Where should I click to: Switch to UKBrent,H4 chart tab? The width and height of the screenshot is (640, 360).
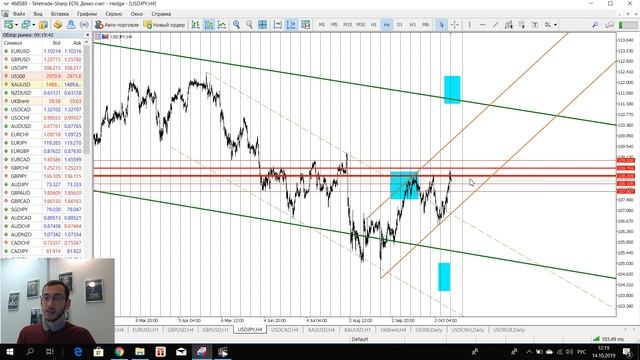coord(393,330)
